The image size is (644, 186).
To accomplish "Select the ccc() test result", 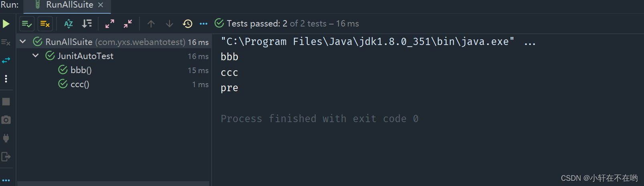I will pos(80,84).
